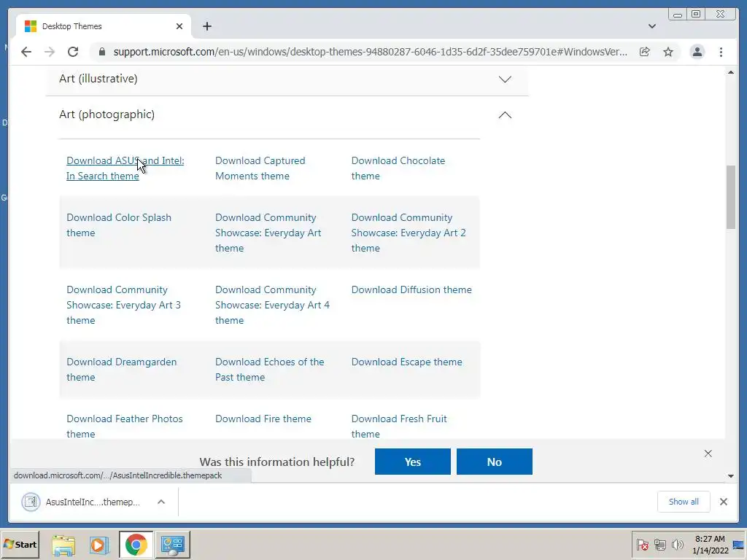Expand download item options chevron
747x560 pixels.
point(161,502)
